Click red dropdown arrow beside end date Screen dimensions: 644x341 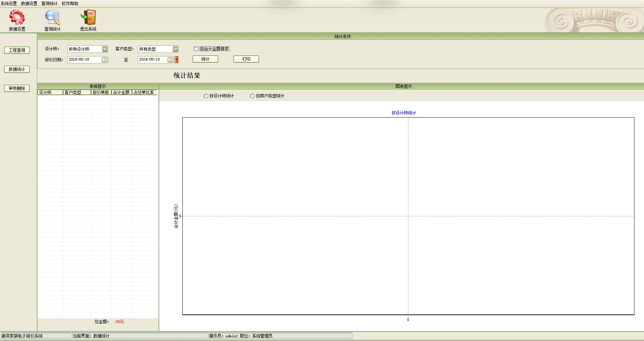coord(177,60)
